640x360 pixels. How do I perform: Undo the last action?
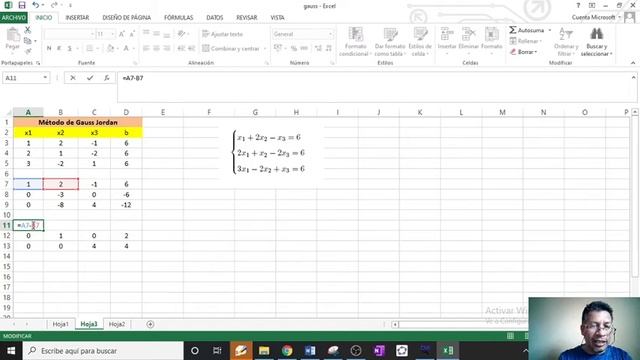(x=36, y=5)
